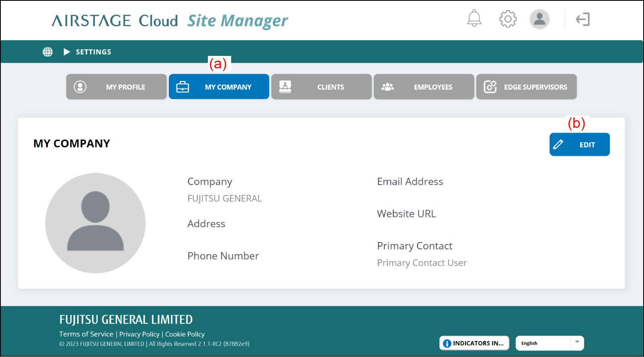Expand the English language dropdown
644x357 pixels.
coord(543,343)
